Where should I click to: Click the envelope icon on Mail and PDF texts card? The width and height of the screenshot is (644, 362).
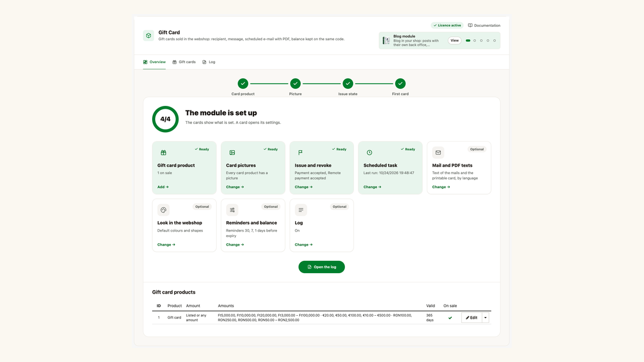439,153
